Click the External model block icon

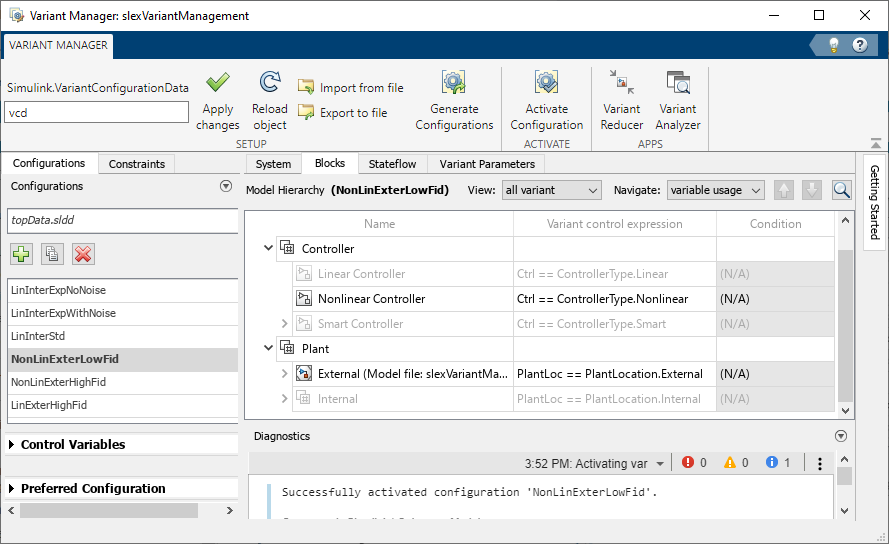tap(304, 373)
